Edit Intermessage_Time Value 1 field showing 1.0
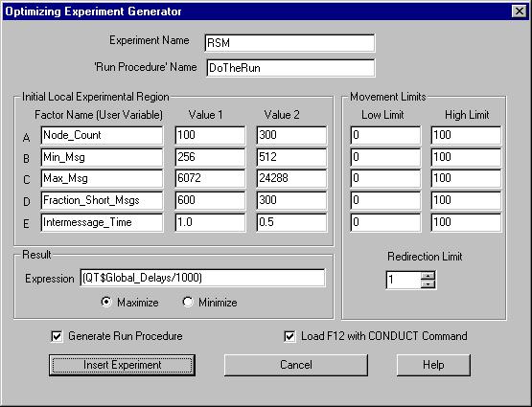 (x=210, y=222)
